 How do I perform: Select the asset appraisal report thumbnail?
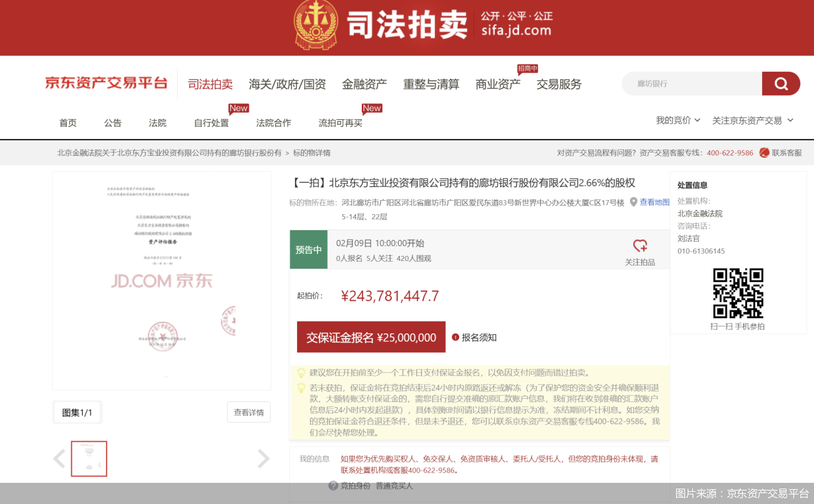click(89, 458)
